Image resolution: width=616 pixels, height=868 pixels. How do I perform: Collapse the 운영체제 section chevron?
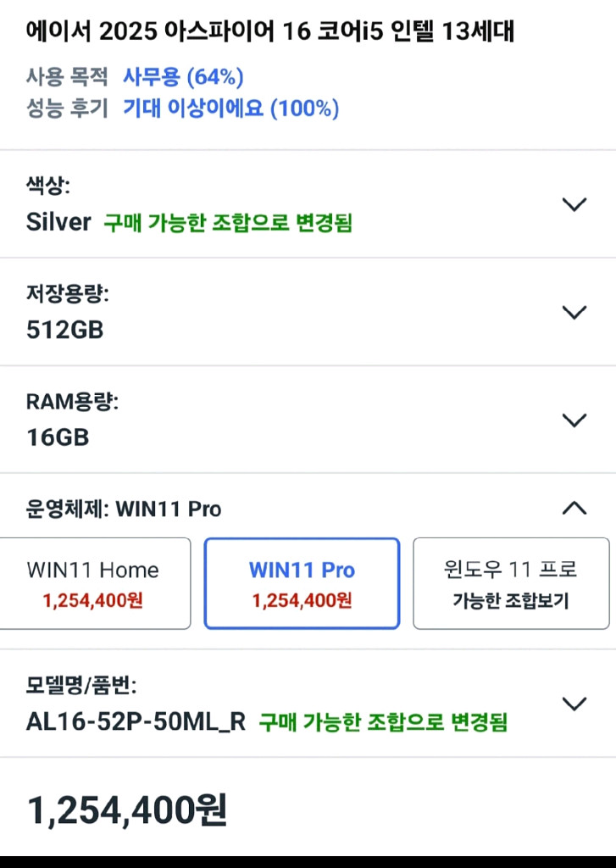point(574,509)
